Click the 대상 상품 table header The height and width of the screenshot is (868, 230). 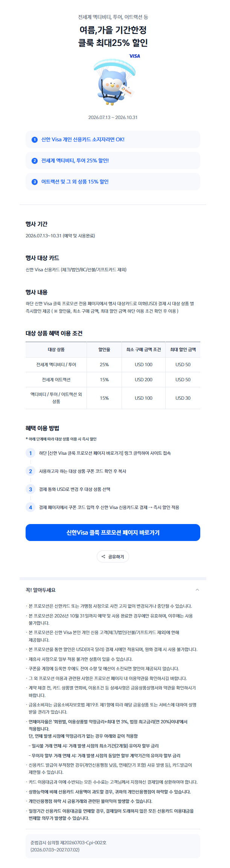[x=56, y=350]
